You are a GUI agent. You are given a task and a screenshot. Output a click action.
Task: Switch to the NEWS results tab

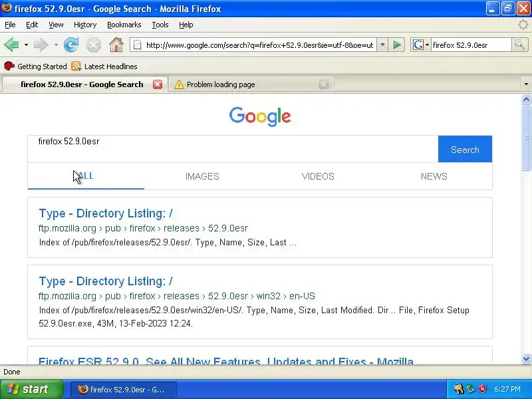434,176
